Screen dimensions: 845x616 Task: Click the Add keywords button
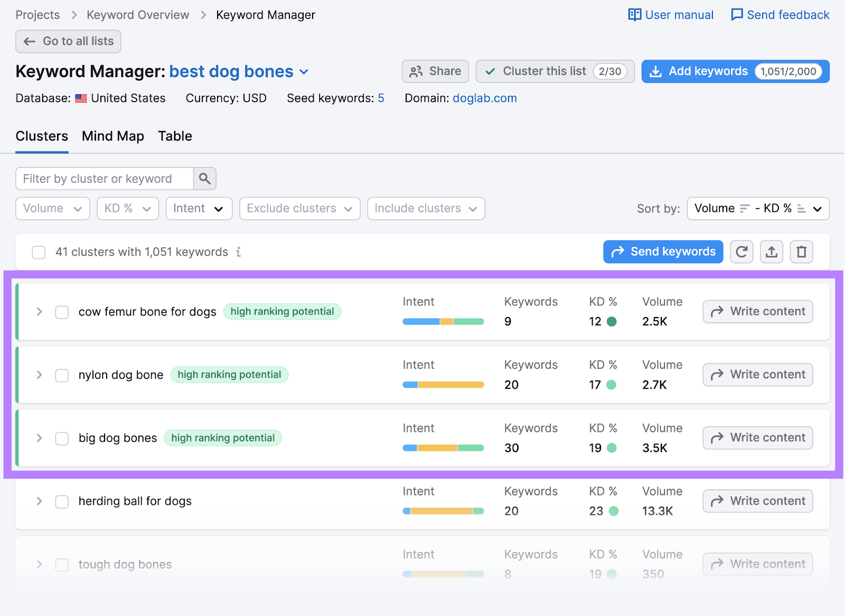735,71
